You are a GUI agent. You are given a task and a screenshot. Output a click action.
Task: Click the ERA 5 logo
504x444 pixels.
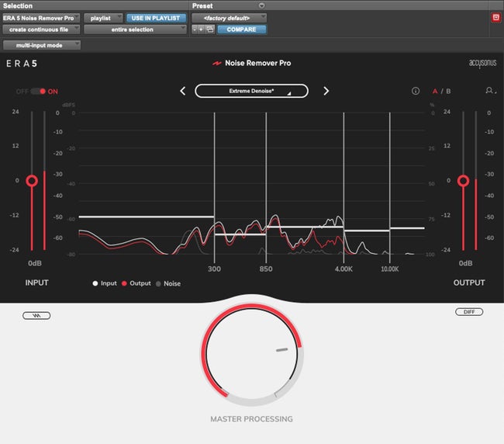coord(22,64)
